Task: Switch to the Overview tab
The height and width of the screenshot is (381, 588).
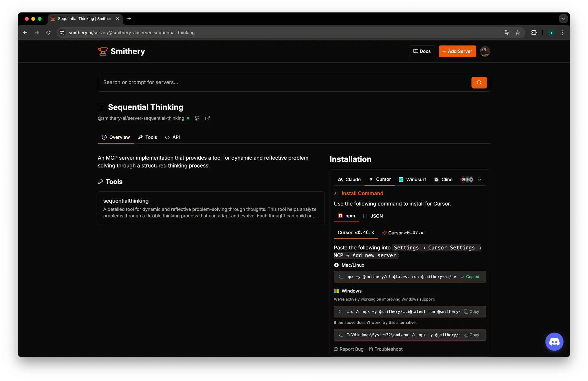Action: [x=116, y=137]
